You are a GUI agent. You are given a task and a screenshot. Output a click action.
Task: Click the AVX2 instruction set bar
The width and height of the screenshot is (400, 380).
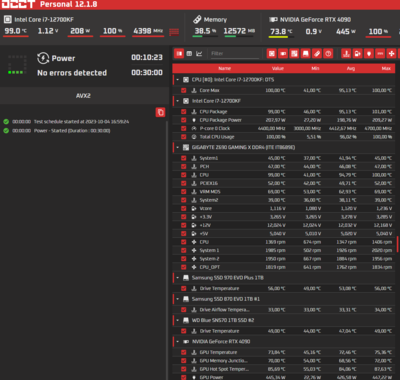pyautogui.click(x=83, y=96)
